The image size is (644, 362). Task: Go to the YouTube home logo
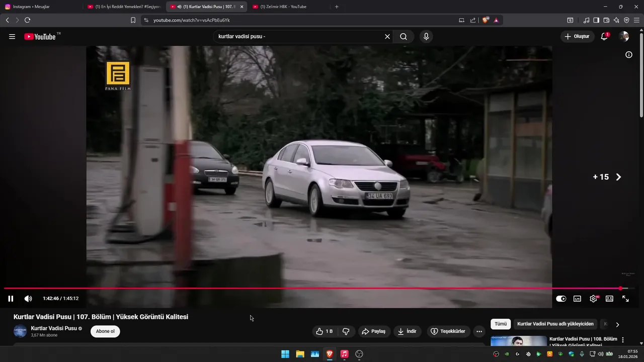pyautogui.click(x=40, y=37)
